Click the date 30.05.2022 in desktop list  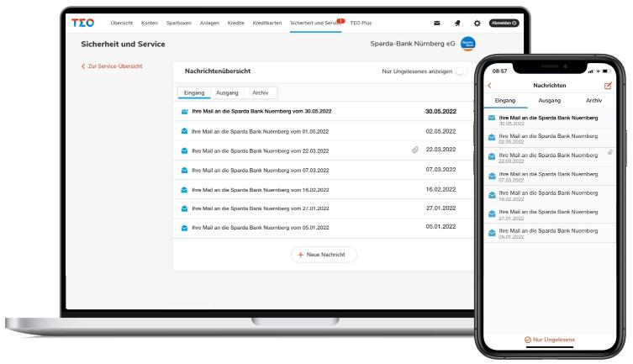pyautogui.click(x=440, y=111)
